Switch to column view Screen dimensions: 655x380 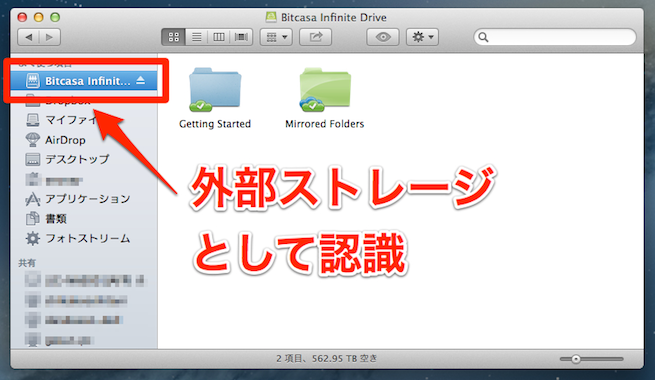[219, 37]
